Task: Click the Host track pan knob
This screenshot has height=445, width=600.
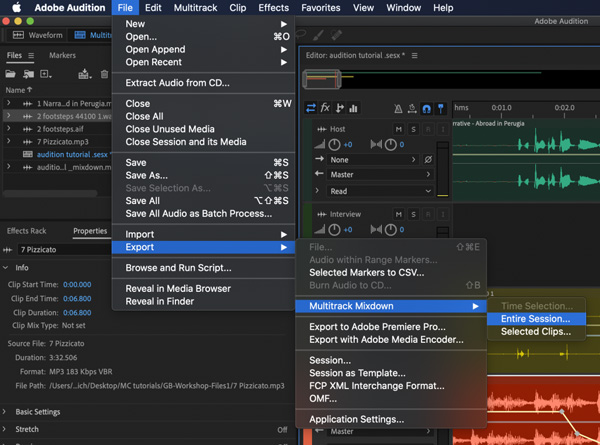Action: pyautogui.click(x=390, y=145)
